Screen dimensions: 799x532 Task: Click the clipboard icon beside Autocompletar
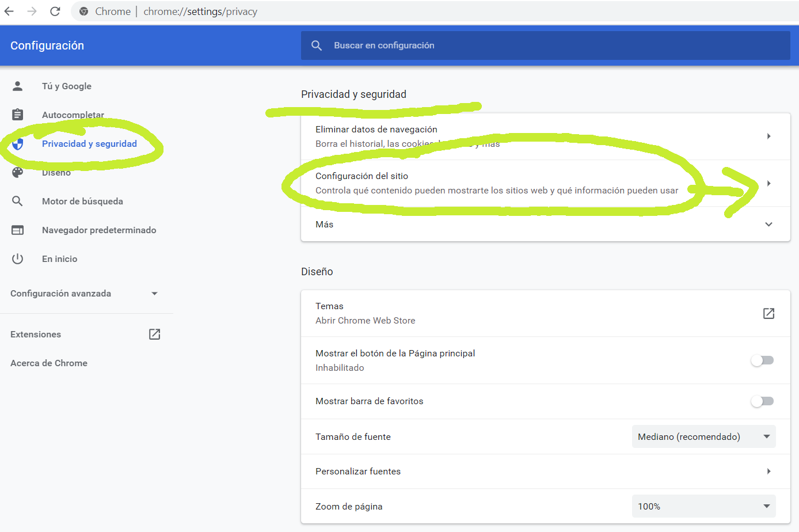click(x=18, y=115)
